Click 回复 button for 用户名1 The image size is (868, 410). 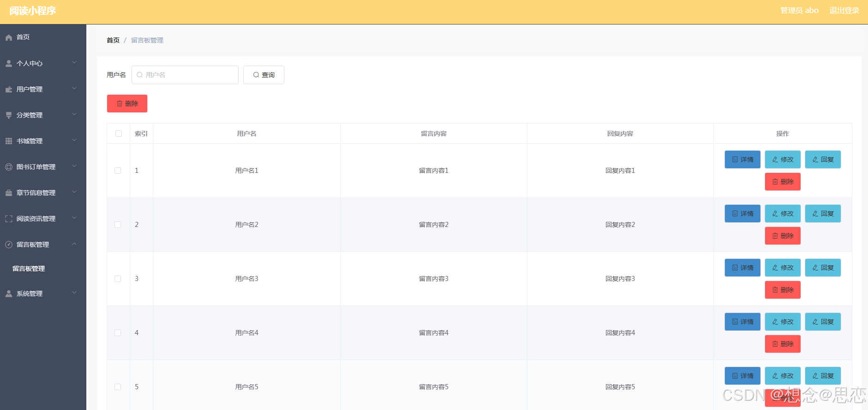pos(823,159)
